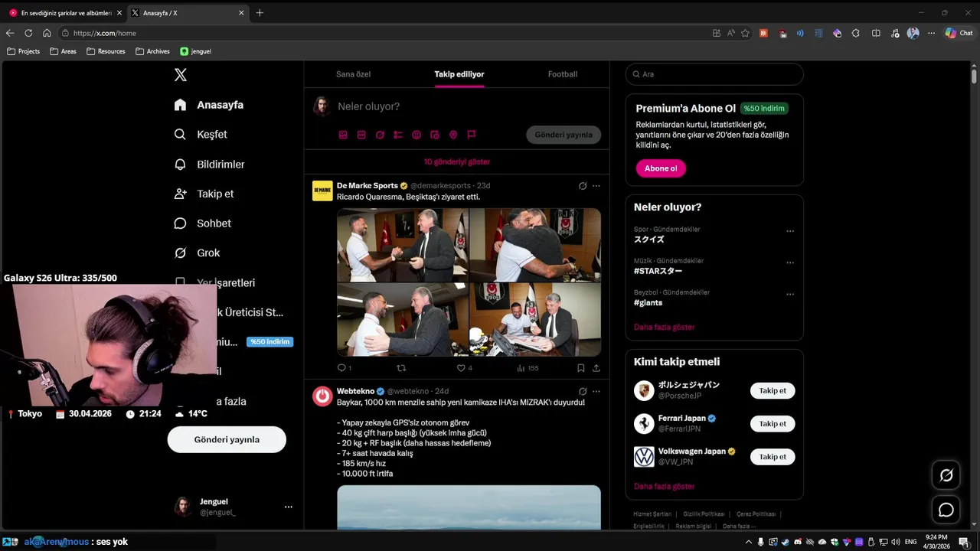Click Gönderi yayınla button in composer
980x551 pixels.
(563, 135)
